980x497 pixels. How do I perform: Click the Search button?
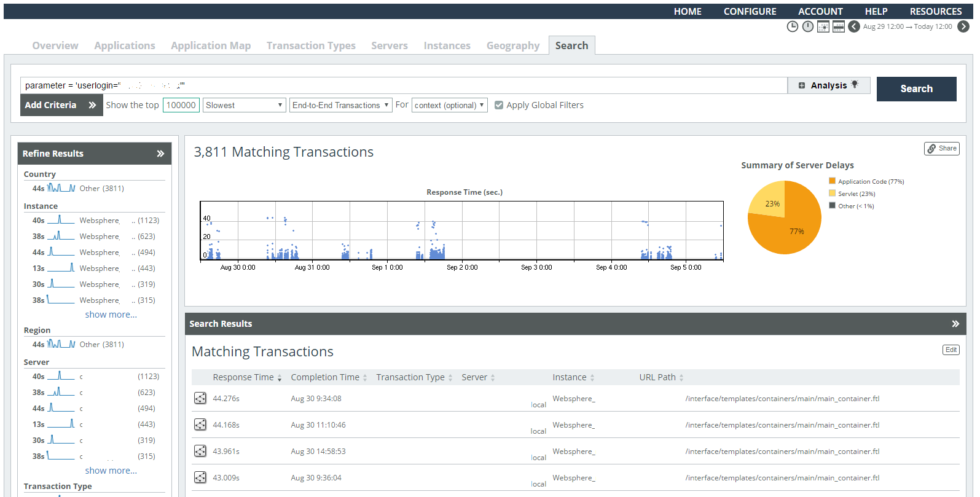click(916, 88)
